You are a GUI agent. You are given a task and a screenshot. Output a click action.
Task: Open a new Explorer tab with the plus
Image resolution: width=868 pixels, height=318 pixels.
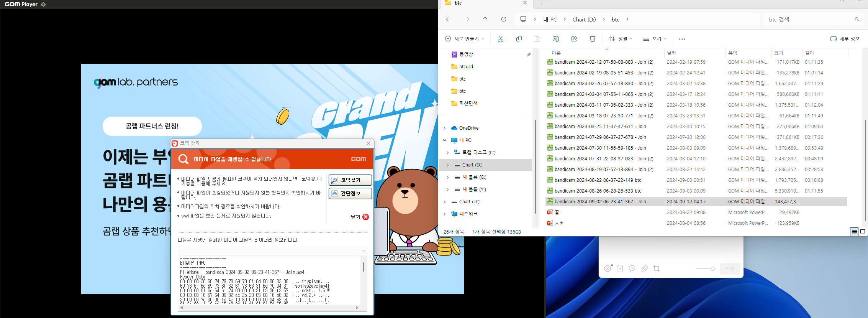coord(542,3)
